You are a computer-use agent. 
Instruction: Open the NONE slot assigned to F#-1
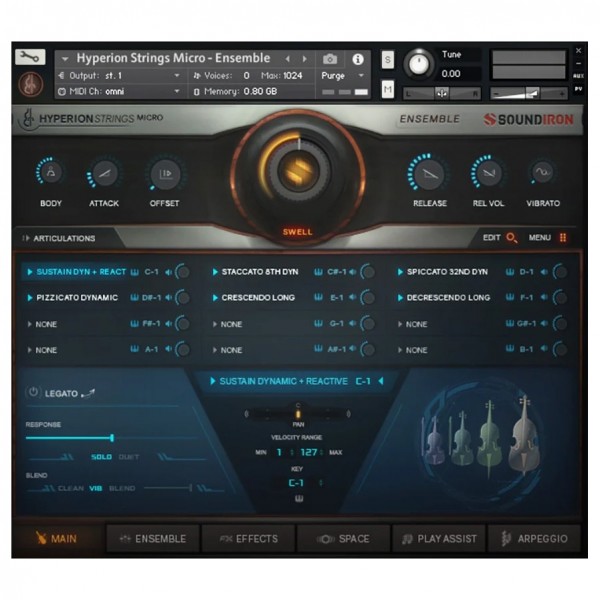[46, 324]
